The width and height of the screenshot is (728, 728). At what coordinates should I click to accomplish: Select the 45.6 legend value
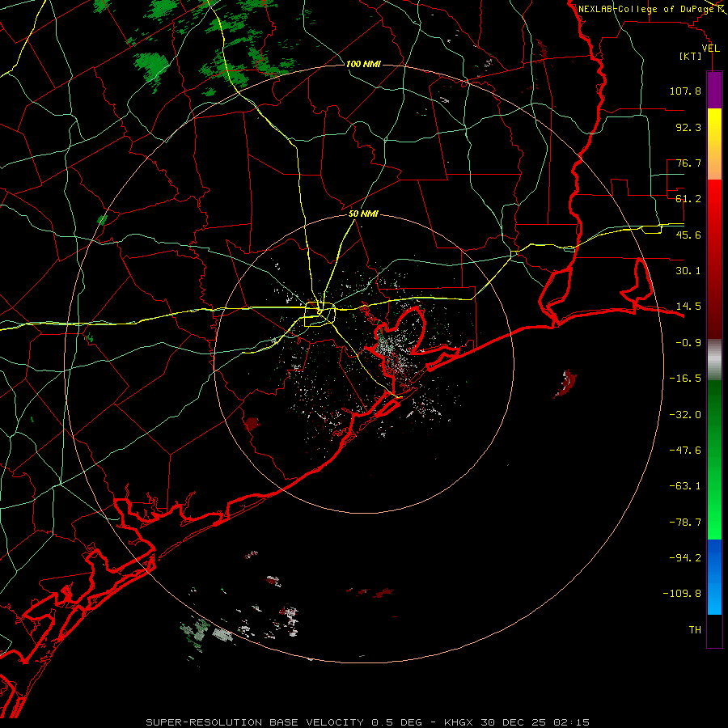(688, 235)
